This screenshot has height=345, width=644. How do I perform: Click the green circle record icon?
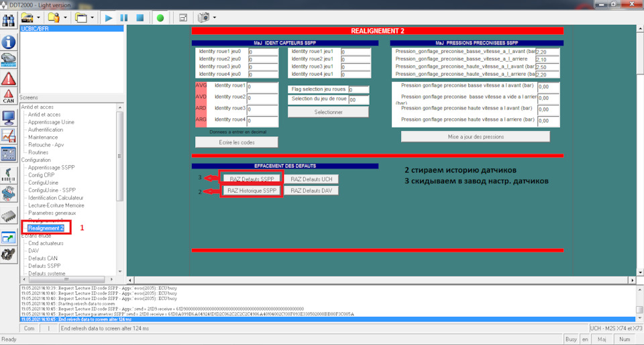(160, 18)
